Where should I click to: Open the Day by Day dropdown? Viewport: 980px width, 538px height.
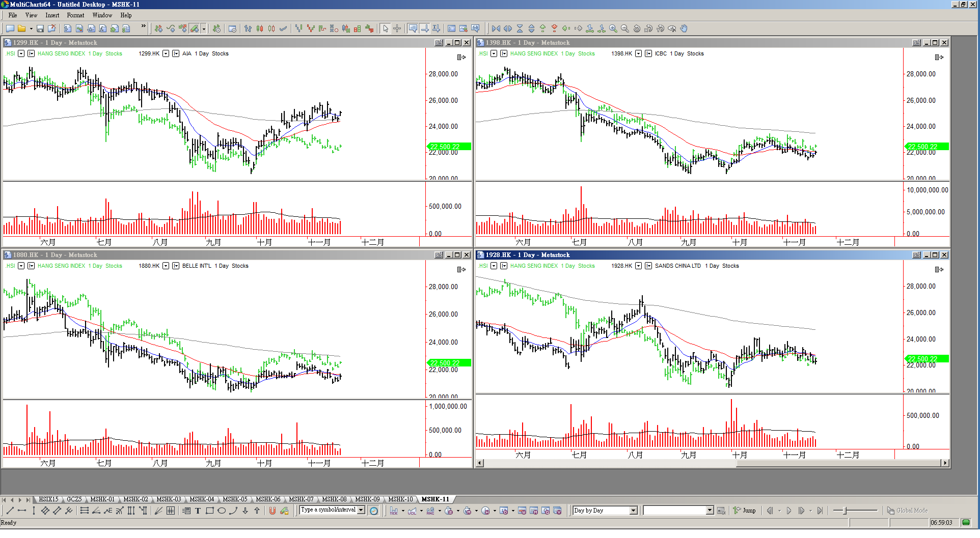tap(634, 511)
